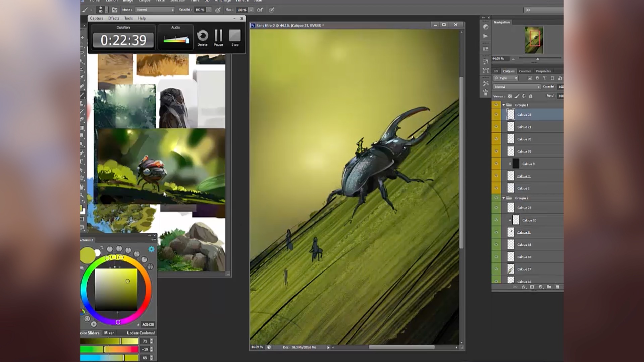This screenshot has height=362, width=644.
Task: Filter layers by type (T) icon
Action: pos(545,78)
